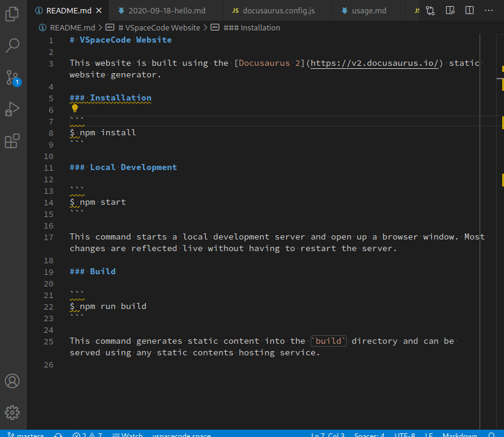
Task: Change indentation via Spaces: 4
Action: [369, 435]
